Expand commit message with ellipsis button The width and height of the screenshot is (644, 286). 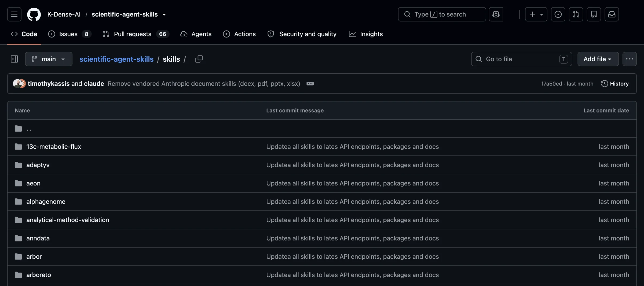[310, 84]
